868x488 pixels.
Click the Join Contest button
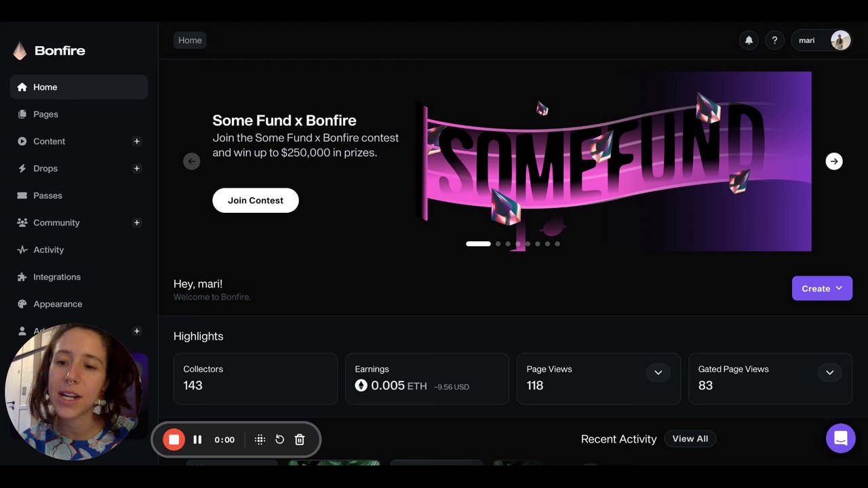[x=256, y=200]
